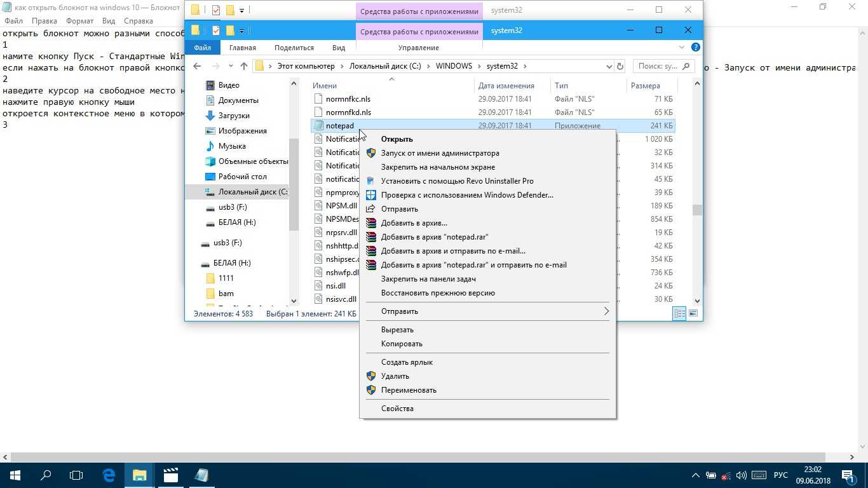Screen dimensions: 868x488
Task: Click the Изображения pictures icon in sidebar
Action: pos(210,131)
